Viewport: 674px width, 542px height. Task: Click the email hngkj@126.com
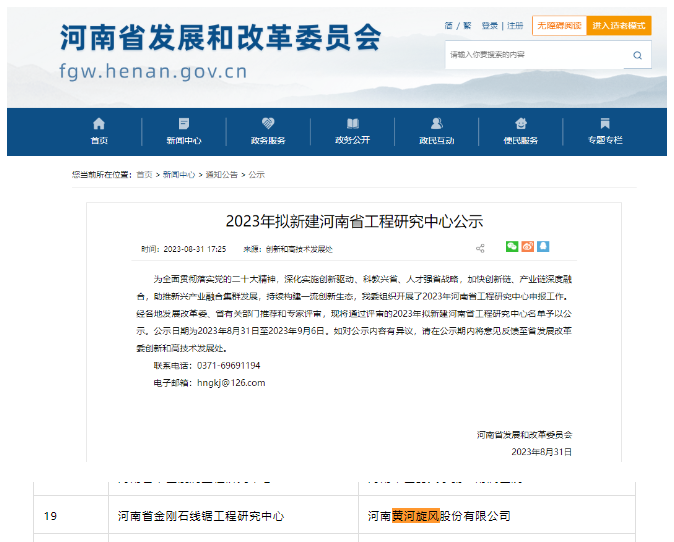coord(231,383)
